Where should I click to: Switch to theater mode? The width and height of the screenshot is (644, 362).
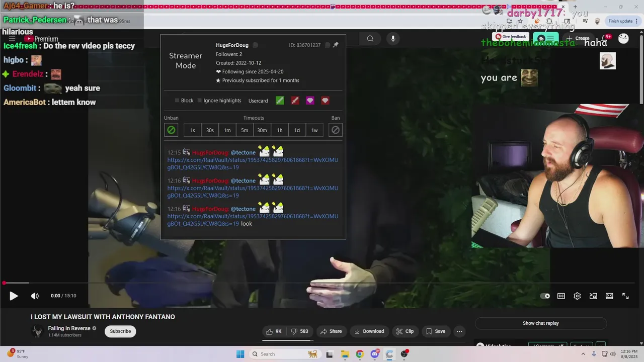coord(609,296)
